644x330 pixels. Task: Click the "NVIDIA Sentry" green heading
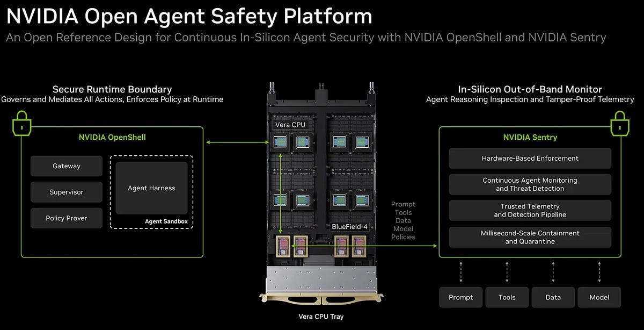[530, 137]
